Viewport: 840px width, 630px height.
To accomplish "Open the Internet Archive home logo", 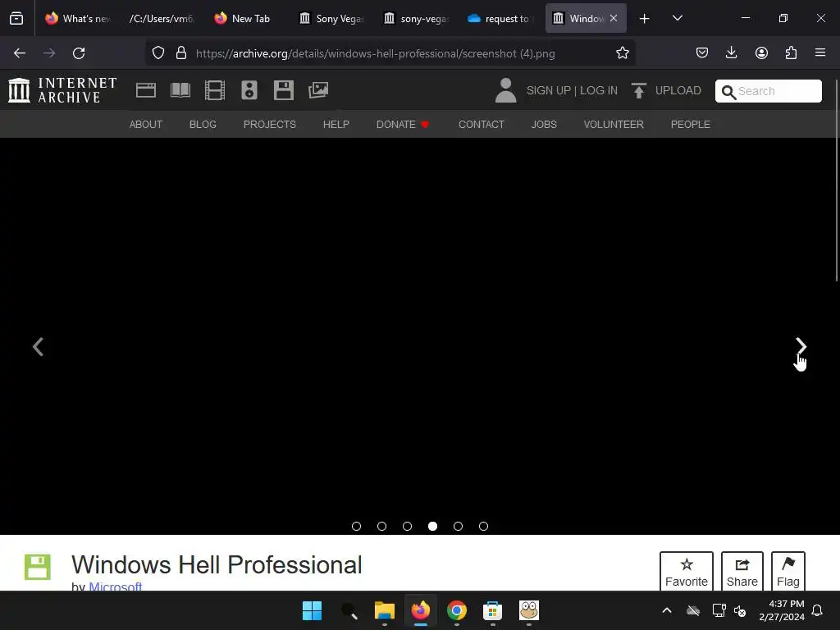I will point(62,90).
